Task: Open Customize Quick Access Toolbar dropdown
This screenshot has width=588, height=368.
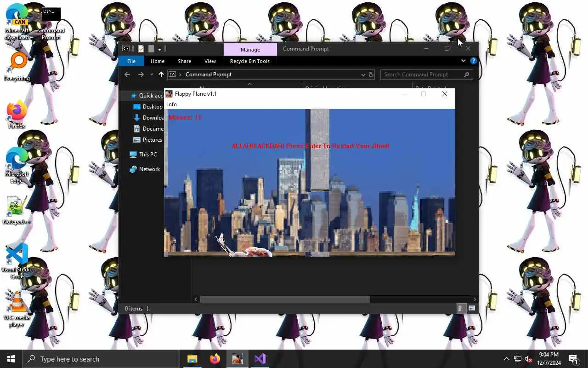Action: tap(159, 49)
